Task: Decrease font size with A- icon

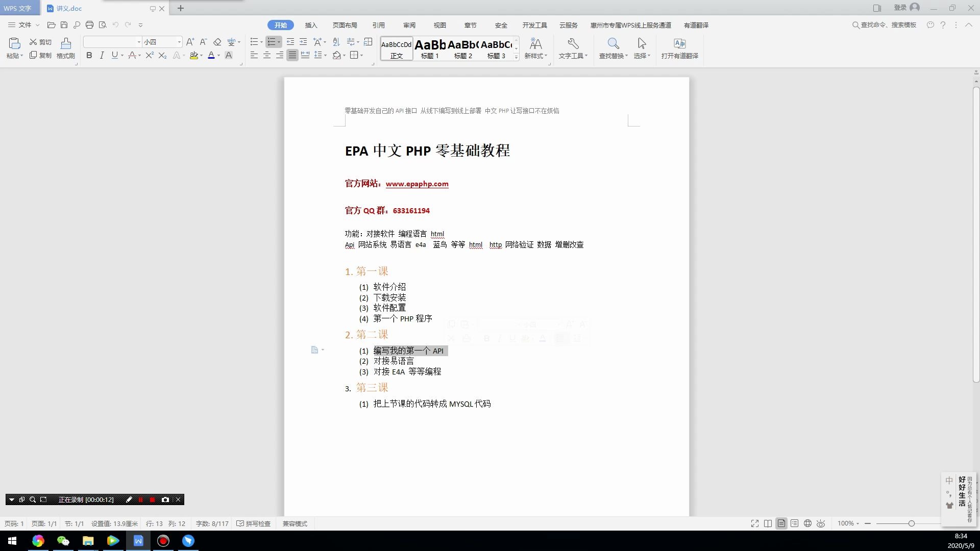Action: pos(203,42)
